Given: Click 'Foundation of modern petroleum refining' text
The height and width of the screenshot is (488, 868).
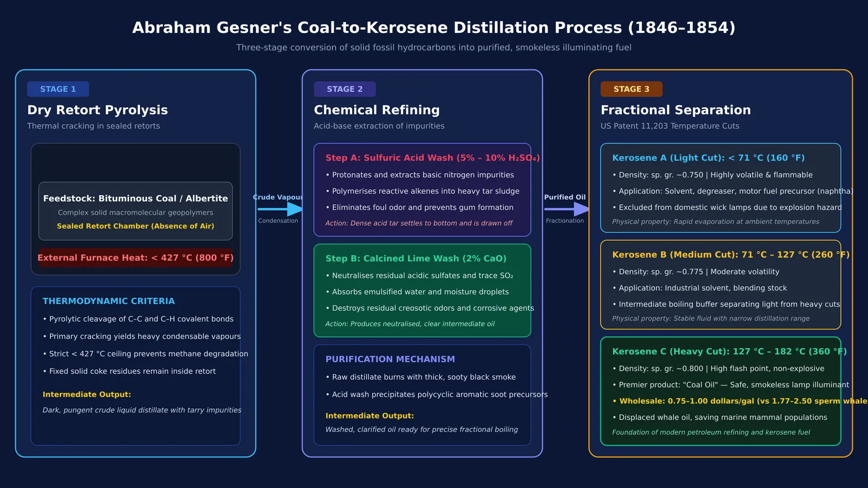Looking at the screenshot, I should pos(711,432).
